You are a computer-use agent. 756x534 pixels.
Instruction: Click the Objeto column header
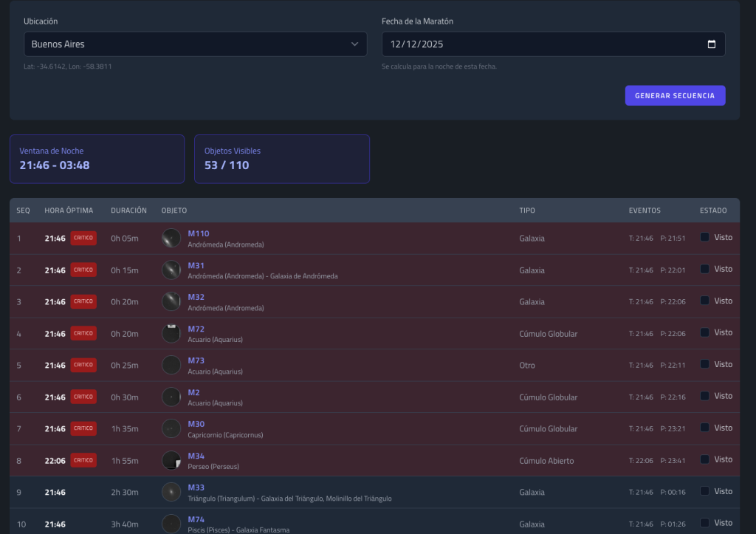pyautogui.click(x=174, y=210)
